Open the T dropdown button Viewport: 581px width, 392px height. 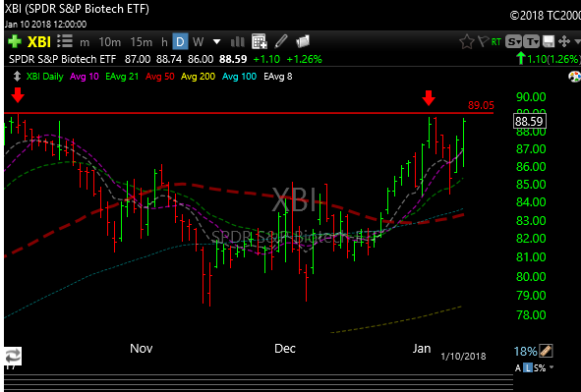point(532,41)
